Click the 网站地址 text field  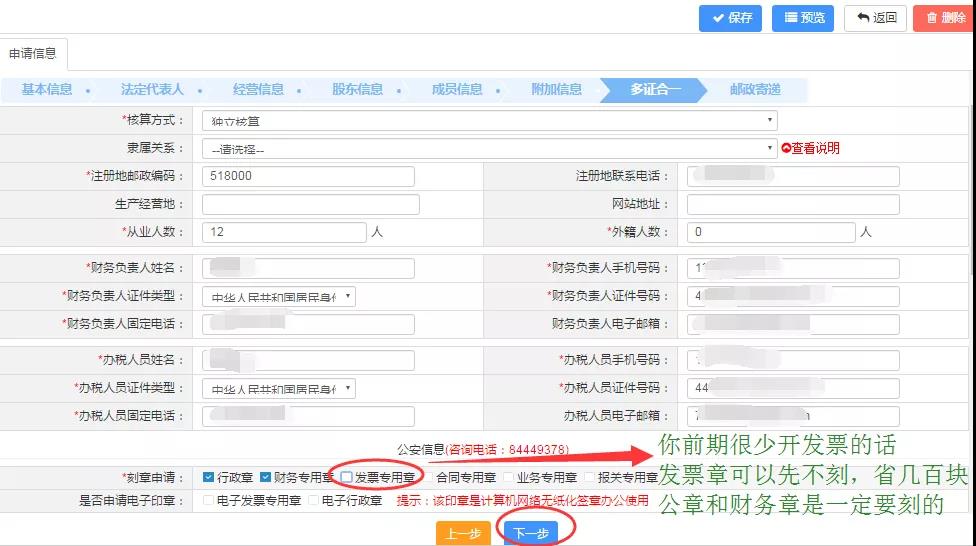click(x=793, y=204)
